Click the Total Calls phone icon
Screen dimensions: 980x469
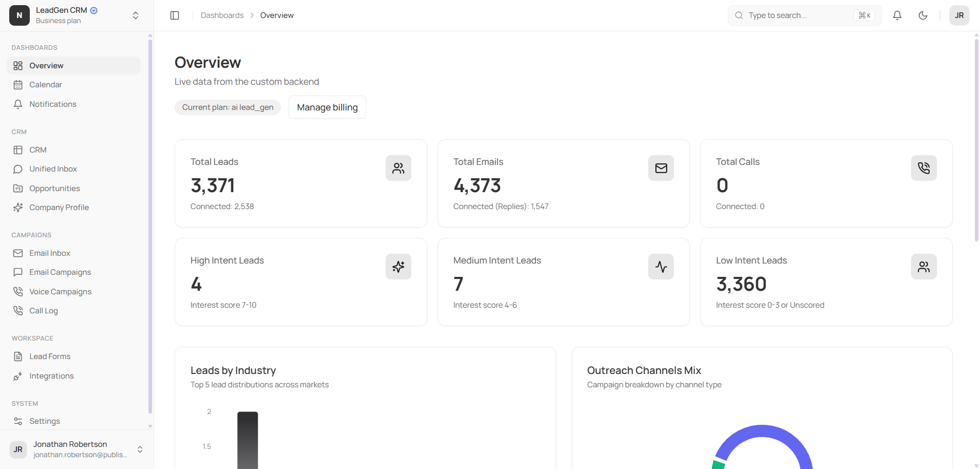coord(924,168)
